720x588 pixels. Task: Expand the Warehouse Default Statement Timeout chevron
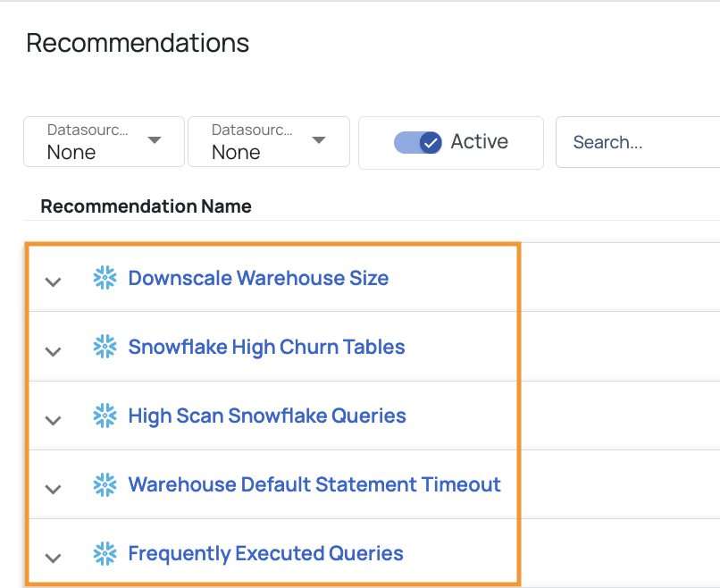[54, 489]
